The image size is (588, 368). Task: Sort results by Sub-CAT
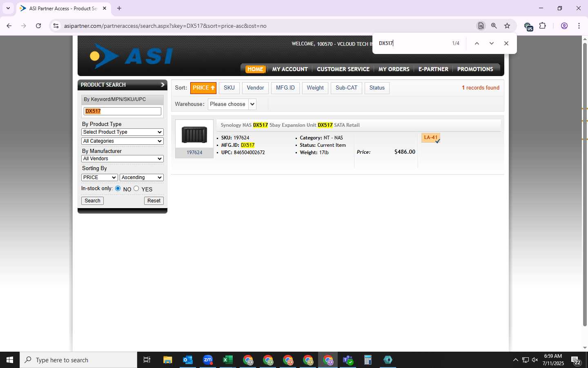(346, 88)
